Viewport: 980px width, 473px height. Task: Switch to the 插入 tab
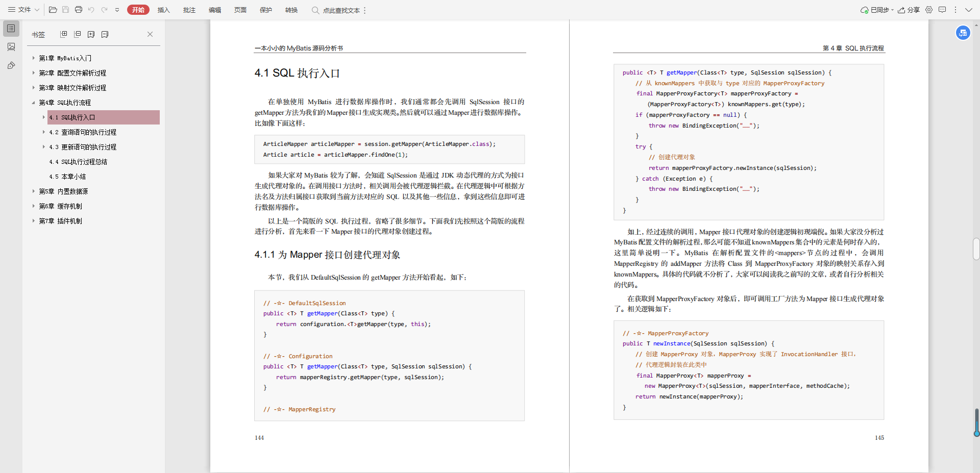point(164,10)
